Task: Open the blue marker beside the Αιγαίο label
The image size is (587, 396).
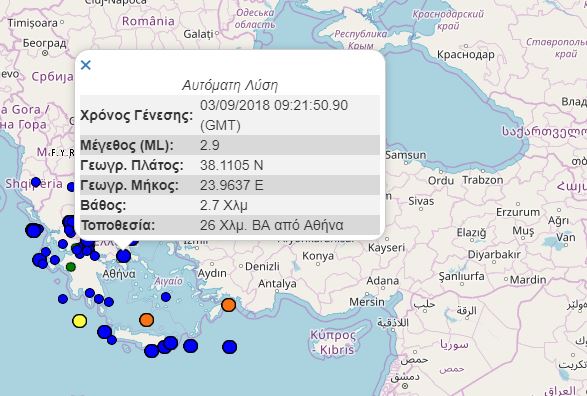Action: [166, 297]
